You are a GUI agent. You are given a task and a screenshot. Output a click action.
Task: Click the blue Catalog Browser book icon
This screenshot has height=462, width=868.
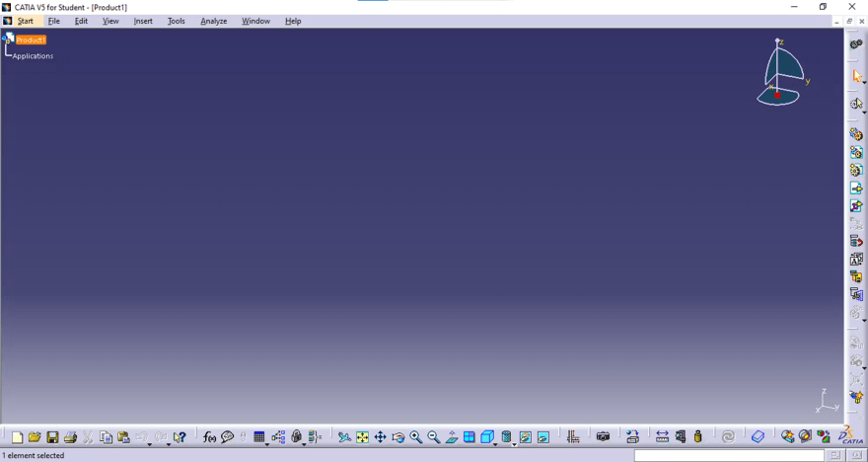tap(758, 437)
